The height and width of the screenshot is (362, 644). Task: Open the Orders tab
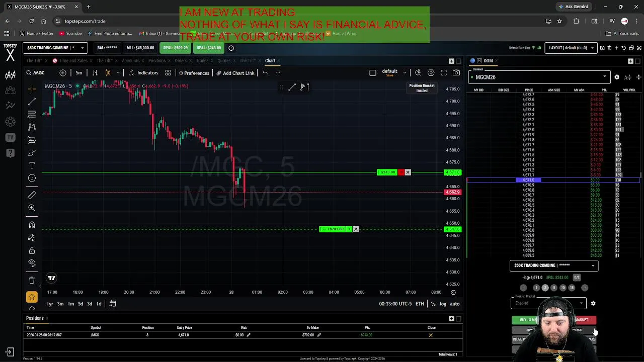(181, 61)
